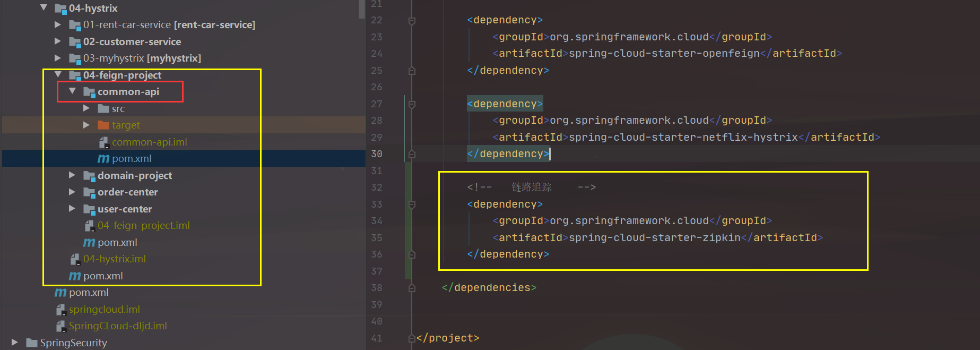Select the 02-customer-service module
The height and width of the screenshot is (350, 980).
tap(132, 41)
